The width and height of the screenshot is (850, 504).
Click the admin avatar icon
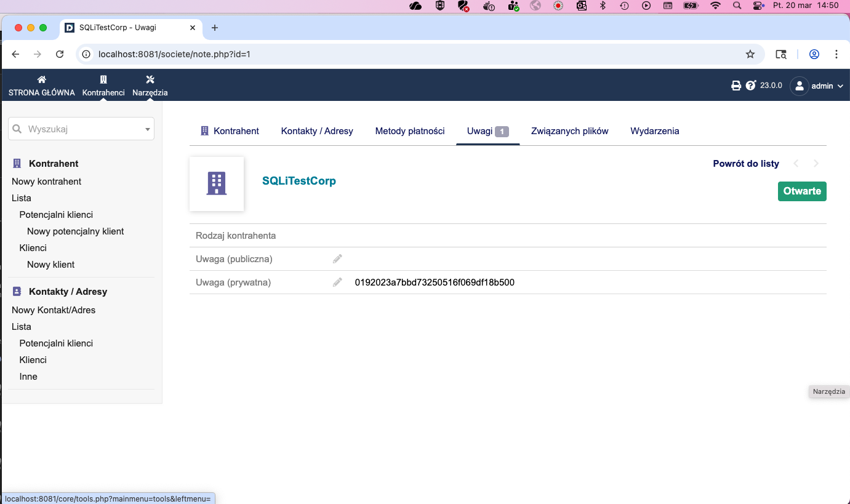click(799, 86)
